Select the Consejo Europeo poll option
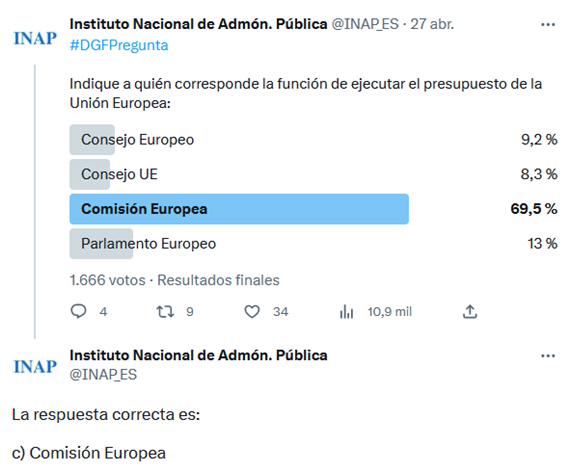 point(313,139)
